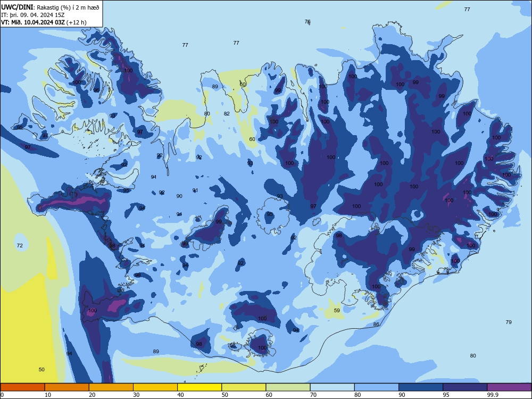Click the '20' legend label
Screen dimensions: 532x399
[x=92, y=395]
